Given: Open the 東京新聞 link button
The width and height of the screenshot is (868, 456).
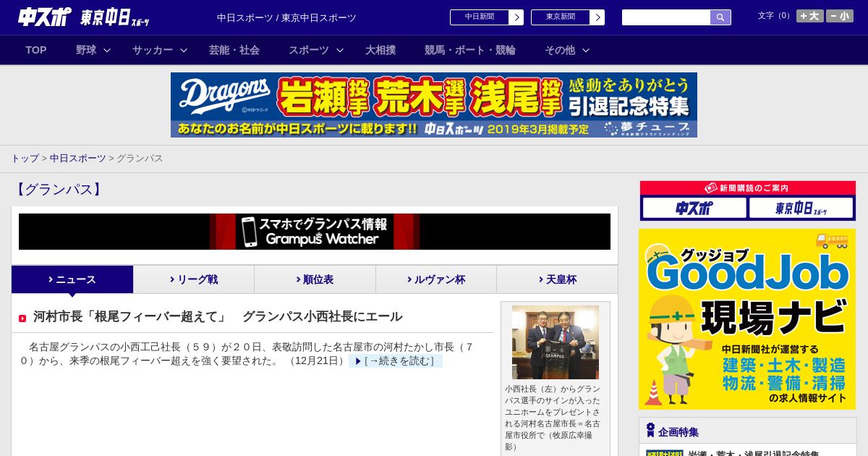Looking at the screenshot, I should point(561,17).
